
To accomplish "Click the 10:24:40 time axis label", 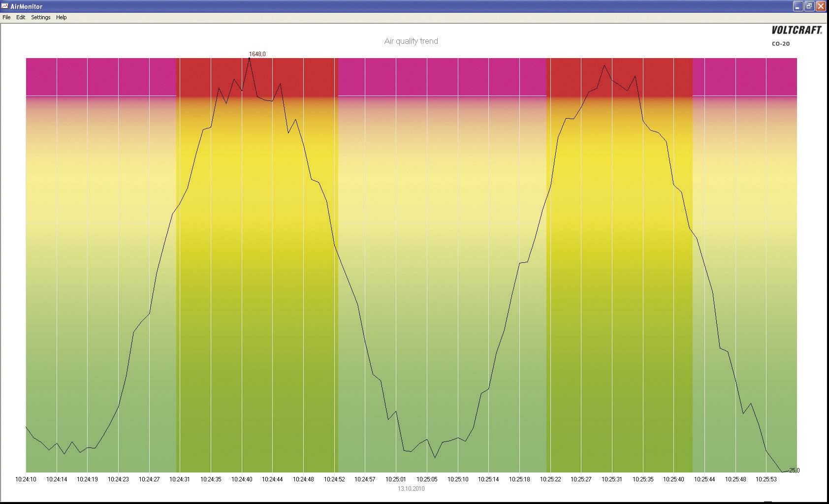I will point(242,479).
